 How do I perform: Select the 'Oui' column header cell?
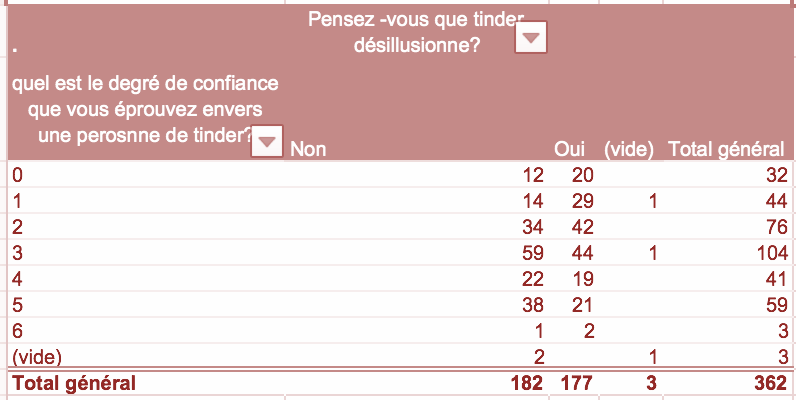coord(569,149)
